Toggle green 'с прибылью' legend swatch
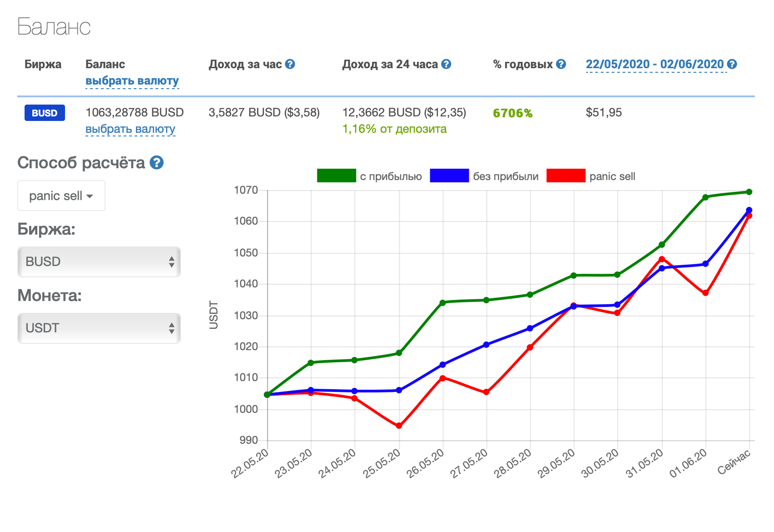Image resolution: width=774 pixels, height=532 pixels. click(x=337, y=176)
